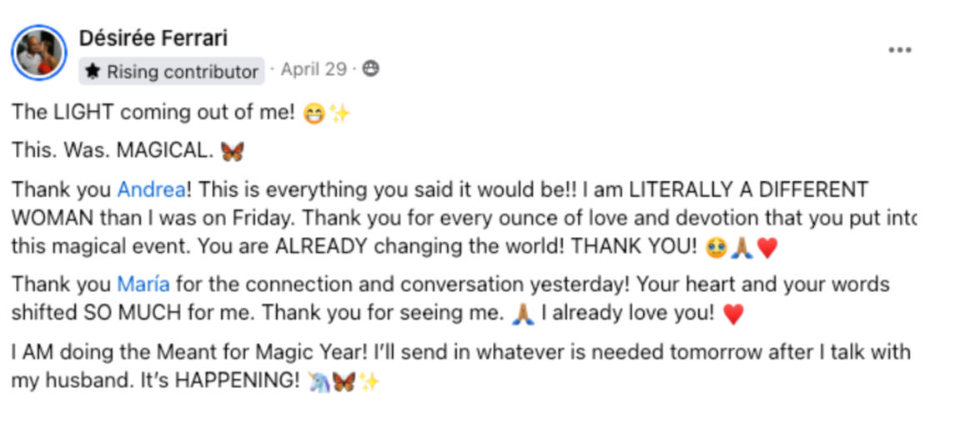The height and width of the screenshot is (424, 980).
Task: Click red heart ending the Andrea paragraph
Action: (x=766, y=247)
